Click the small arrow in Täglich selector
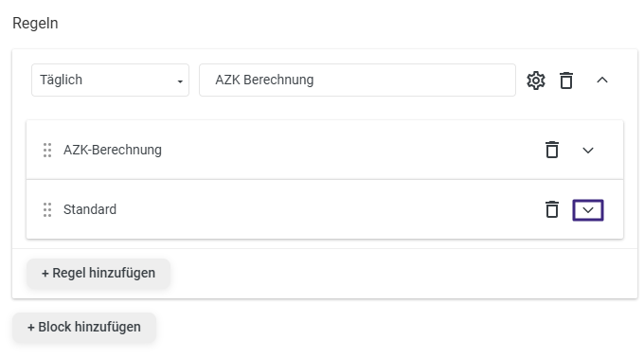Screen dimensions: 644x358 (180, 81)
